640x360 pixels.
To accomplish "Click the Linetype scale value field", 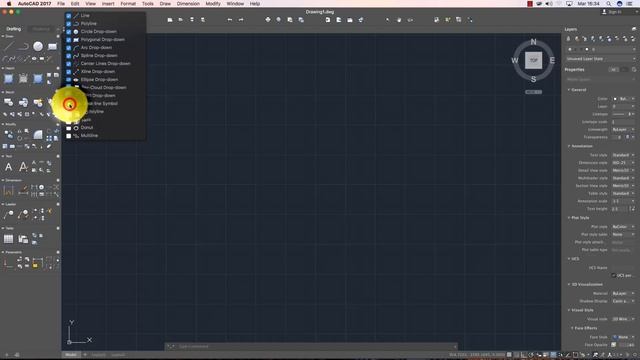I will coord(623,122).
